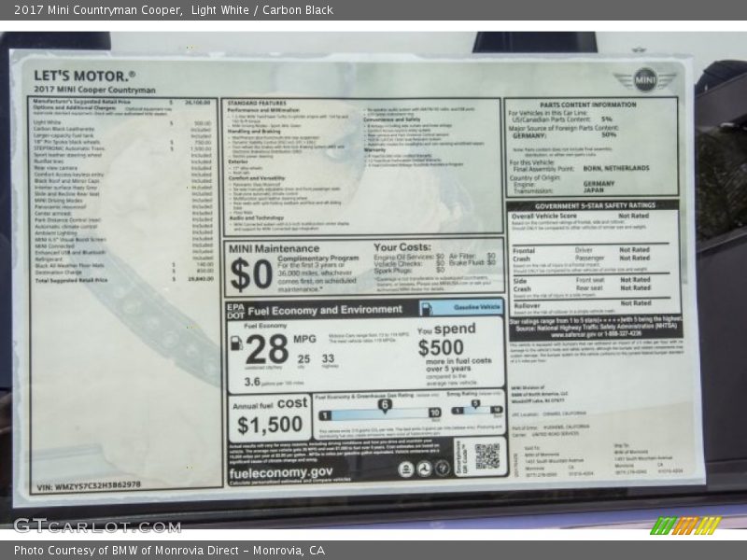Click 'Total Suggested Retail Price' row
Screen dimensions: 747x560
(124, 280)
